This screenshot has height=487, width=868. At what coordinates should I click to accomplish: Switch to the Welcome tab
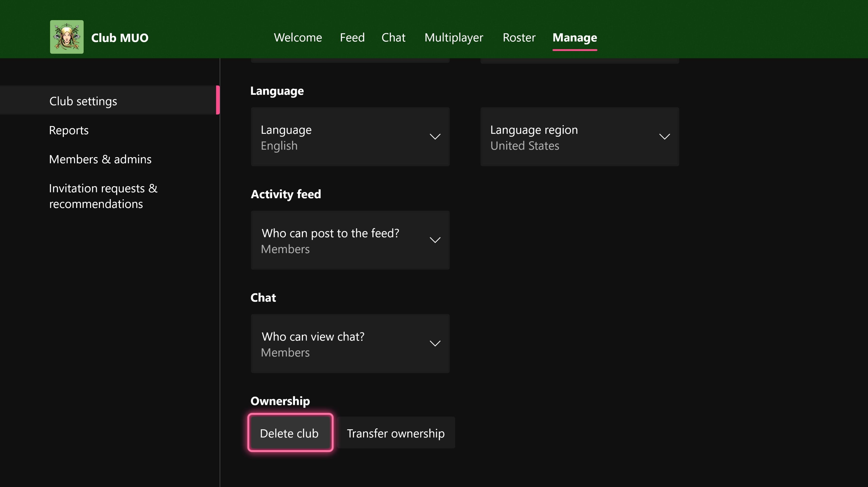(297, 37)
